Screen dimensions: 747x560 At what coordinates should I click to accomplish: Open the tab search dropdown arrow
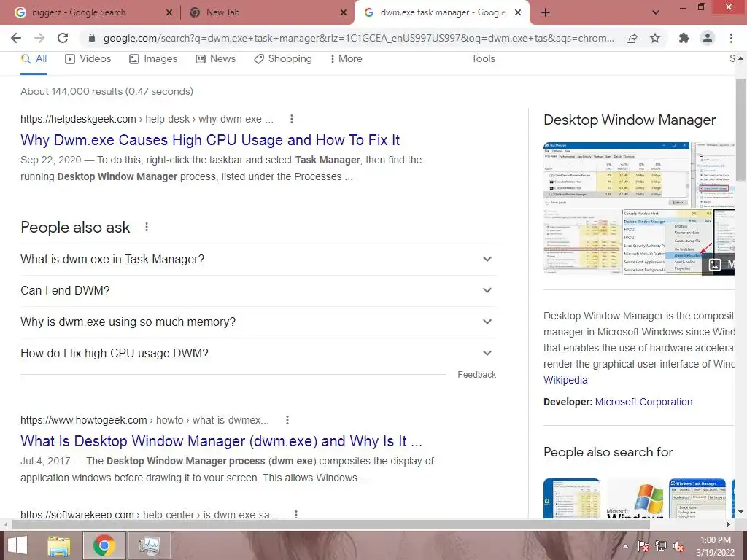[656, 12]
